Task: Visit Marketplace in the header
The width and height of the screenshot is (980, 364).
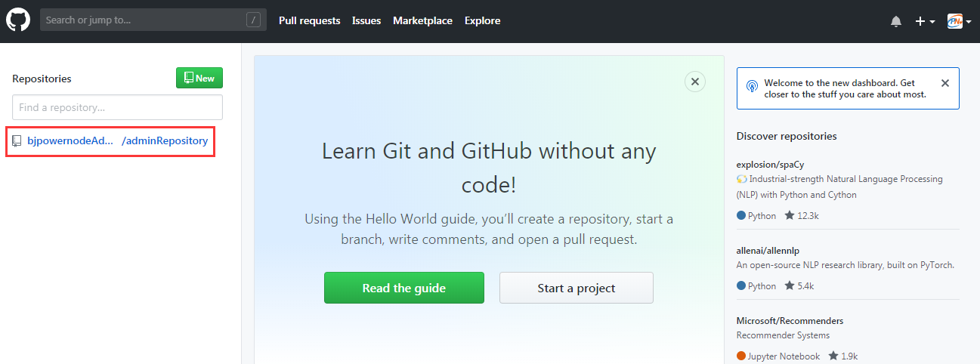Action: coord(422,20)
